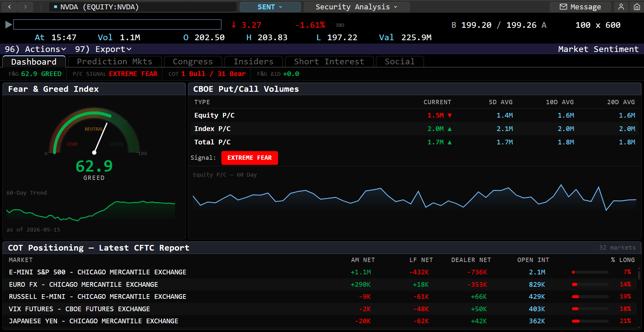This screenshot has height=332, width=644.
Task: Click the % LONG column header
Action: (x=623, y=260)
